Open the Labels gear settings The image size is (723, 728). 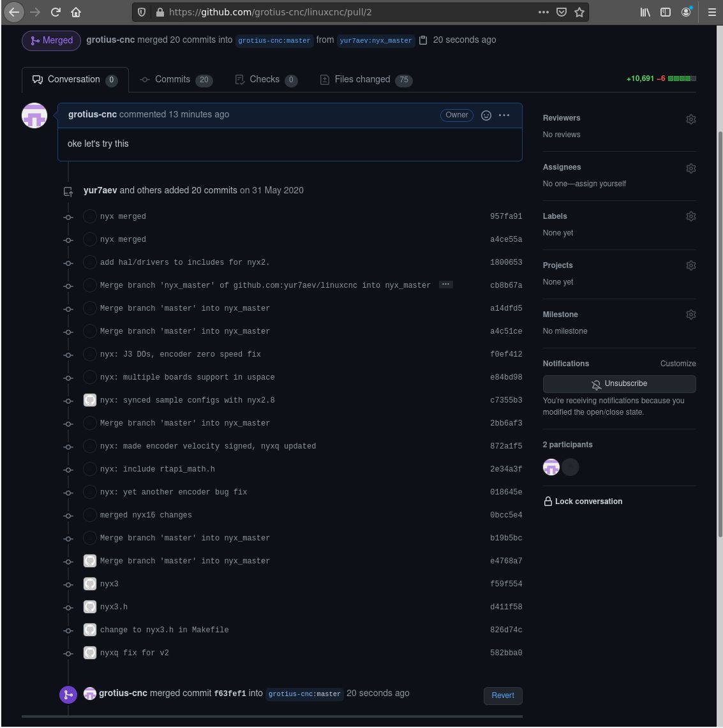(x=691, y=216)
